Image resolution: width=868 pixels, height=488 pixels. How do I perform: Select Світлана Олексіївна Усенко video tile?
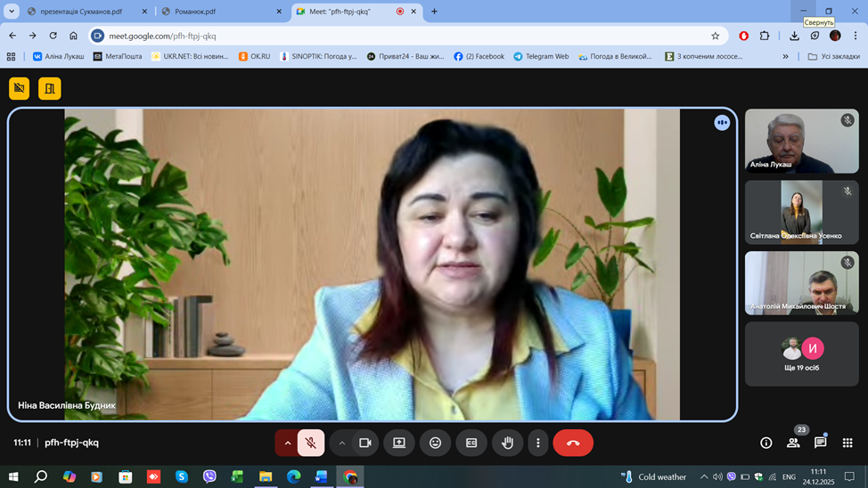click(801, 212)
